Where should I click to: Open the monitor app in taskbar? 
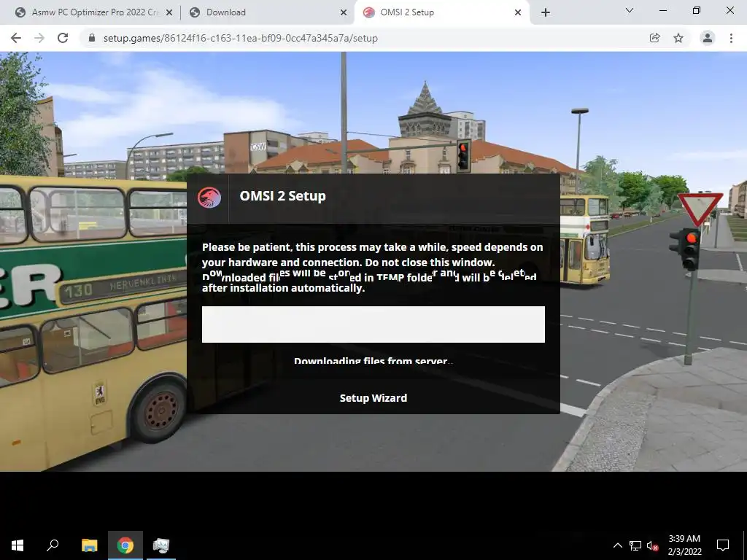pos(161,545)
